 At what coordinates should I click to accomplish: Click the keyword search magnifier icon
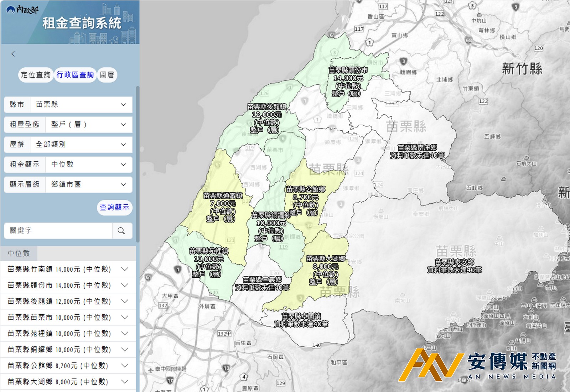[x=121, y=231]
